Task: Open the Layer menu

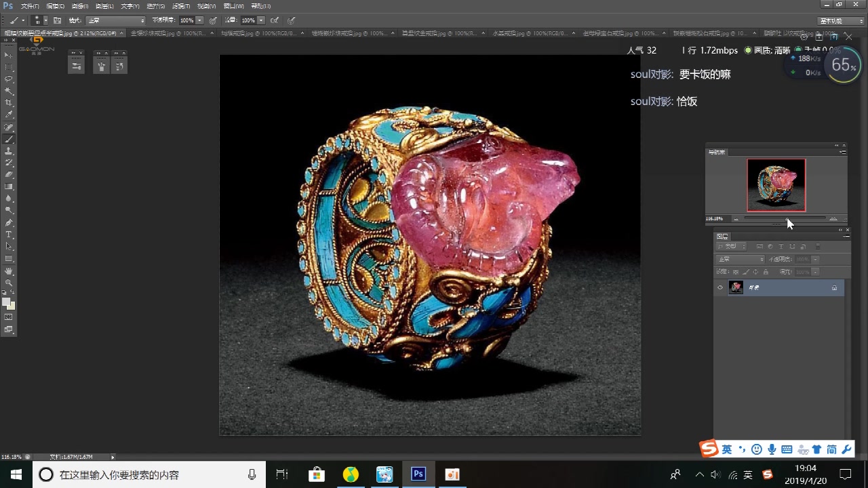Action: 104,6
